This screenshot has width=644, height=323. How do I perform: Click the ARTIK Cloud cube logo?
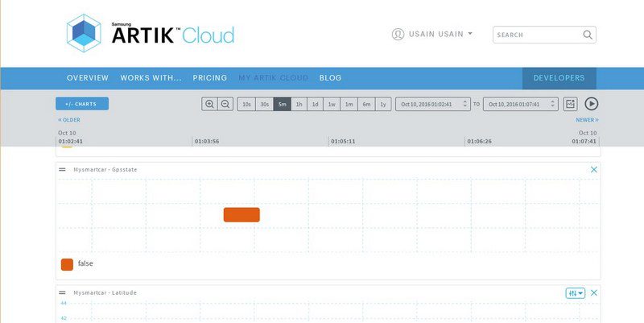(84, 33)
